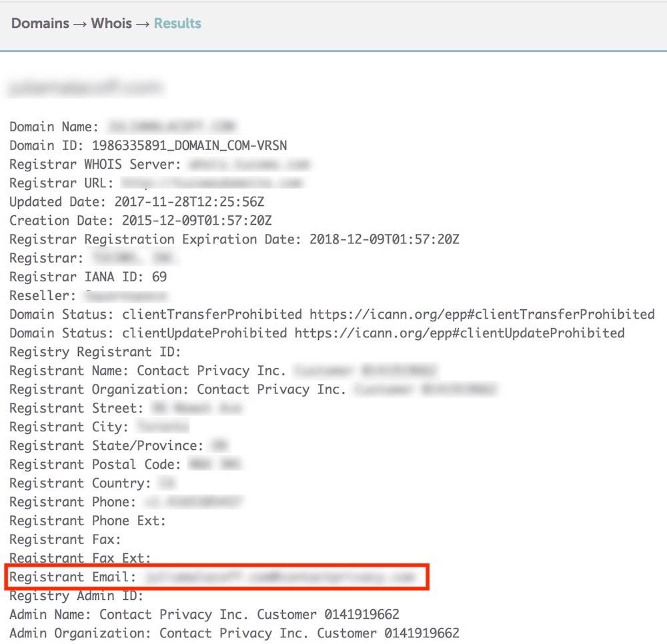The image size is (667, 644).
Task: Click the Expiration Date 2018-12-09T01:57:20Z value
Action: point(384,239)
